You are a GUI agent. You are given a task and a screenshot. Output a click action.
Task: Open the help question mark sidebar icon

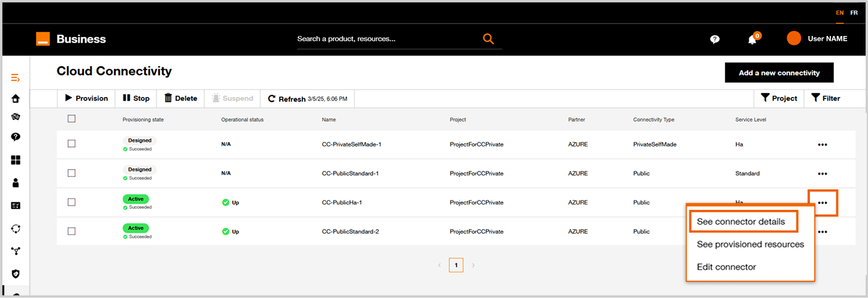pos(16,137)
